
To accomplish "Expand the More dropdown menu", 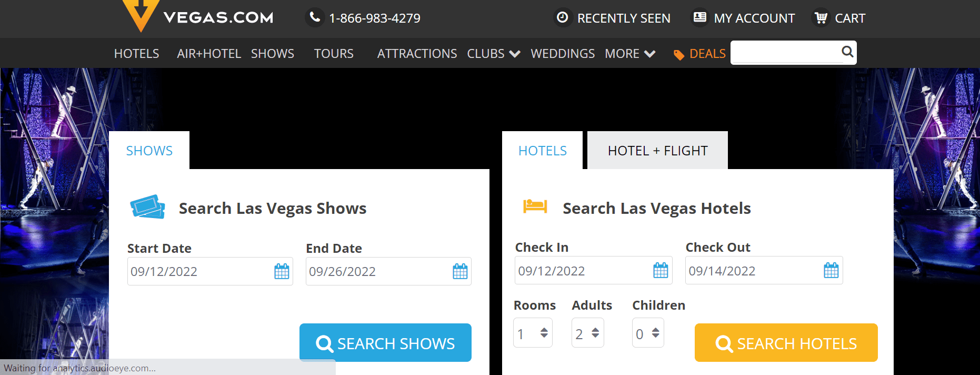I will pos(629,54).
